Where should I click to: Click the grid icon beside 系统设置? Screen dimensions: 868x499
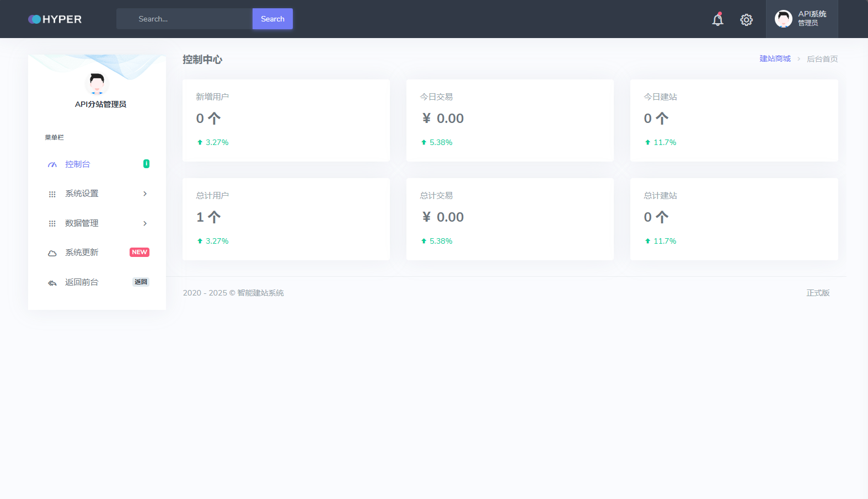tap(52, 194)
